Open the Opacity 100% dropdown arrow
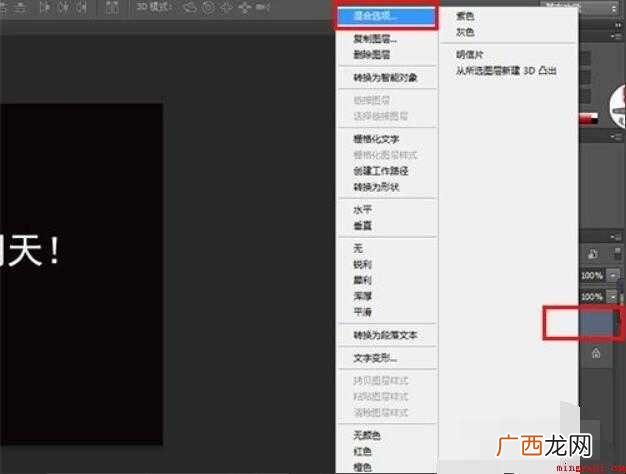Viewport: 626px width, 474px height. click(613, 275)
